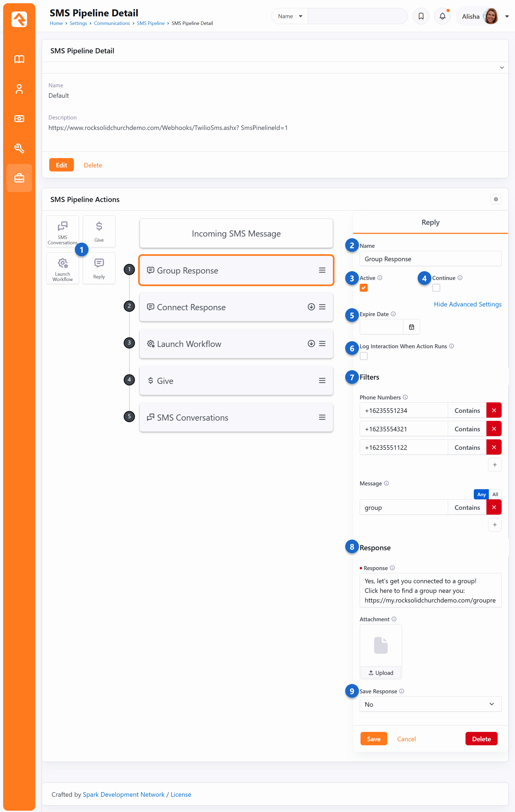Viewport: 515px width, 812px height.
Task: Check Log Interaction When Action Runs
Action: click(x=364, y=356)
